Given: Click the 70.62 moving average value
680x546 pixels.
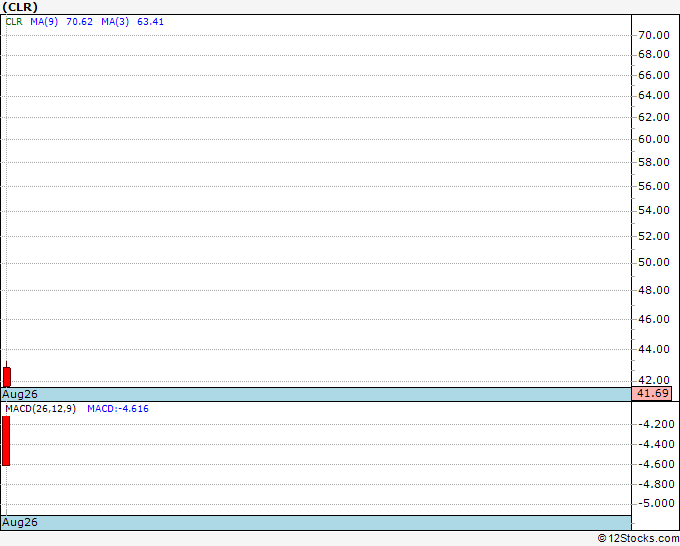Looking at the screenshot, I should click(x=79, y=22).
